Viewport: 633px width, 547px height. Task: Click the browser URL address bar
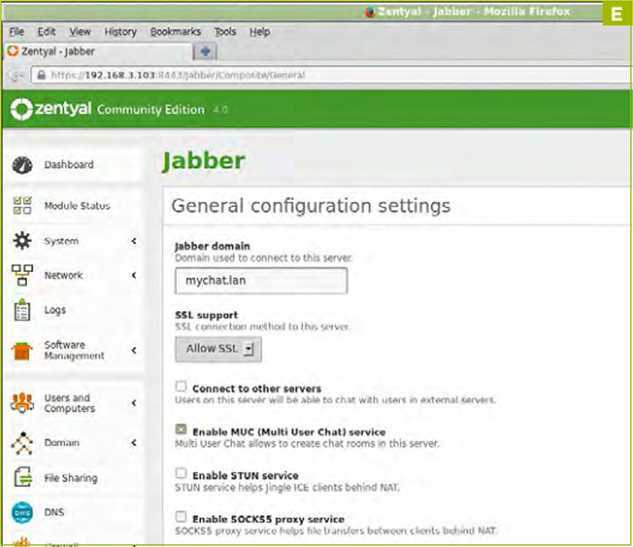(x=331, y=75)
